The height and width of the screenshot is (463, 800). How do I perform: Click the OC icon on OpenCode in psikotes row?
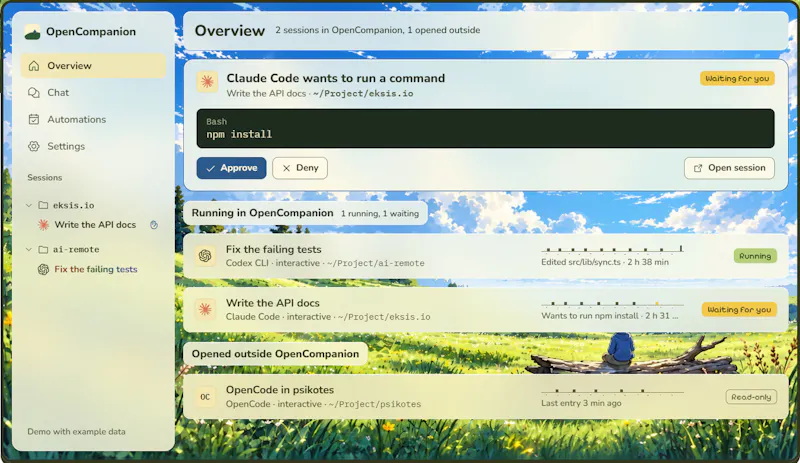point(205,397)
